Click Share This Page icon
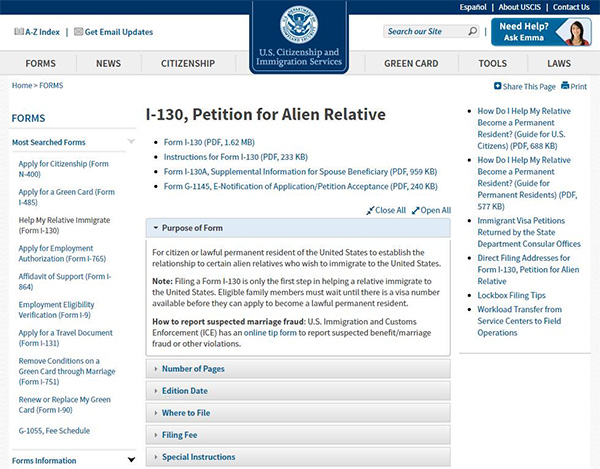 point(499,87)
